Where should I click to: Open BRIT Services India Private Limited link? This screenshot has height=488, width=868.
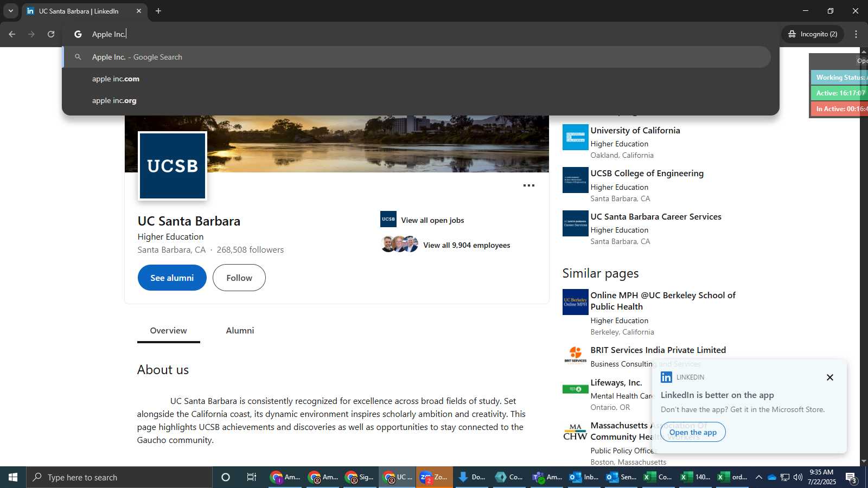coord(658,350)
